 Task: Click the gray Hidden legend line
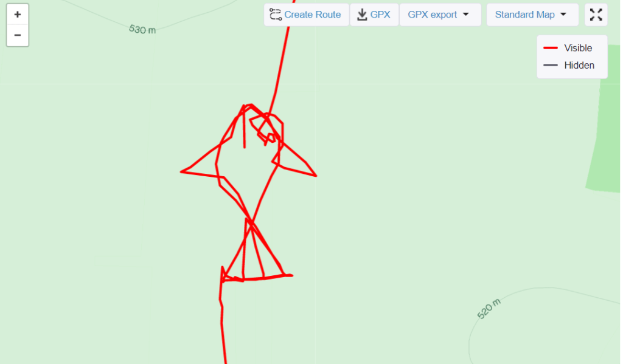[550, 65]
